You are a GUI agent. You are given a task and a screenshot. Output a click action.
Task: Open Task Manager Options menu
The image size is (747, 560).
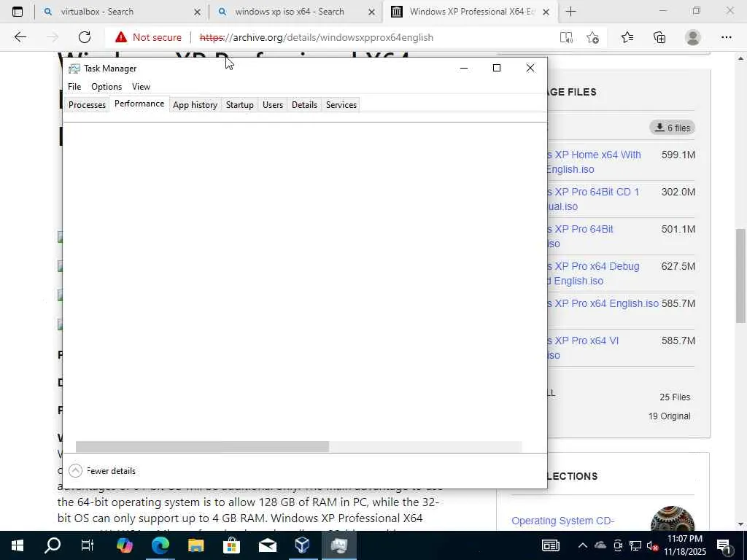click(107, 87)
